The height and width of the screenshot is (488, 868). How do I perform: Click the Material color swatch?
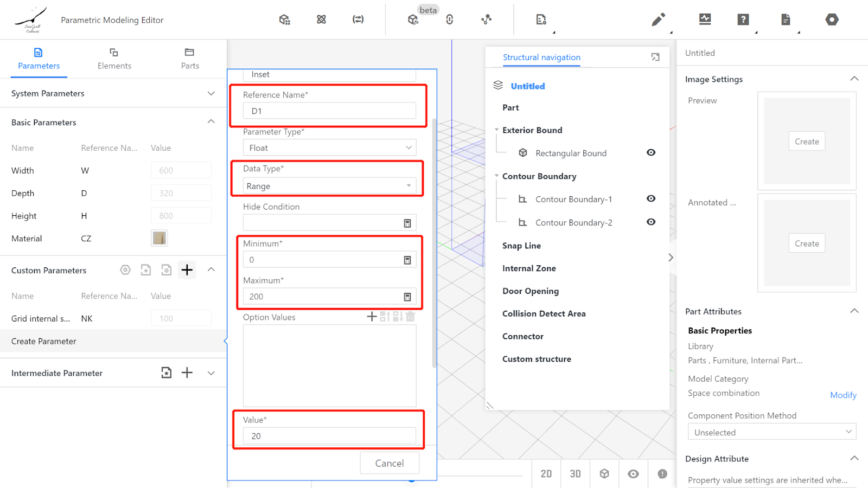tap(159, 238)
